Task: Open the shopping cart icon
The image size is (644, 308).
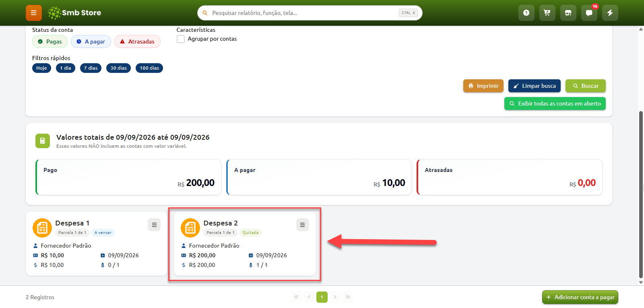Action: click(547, 13)
